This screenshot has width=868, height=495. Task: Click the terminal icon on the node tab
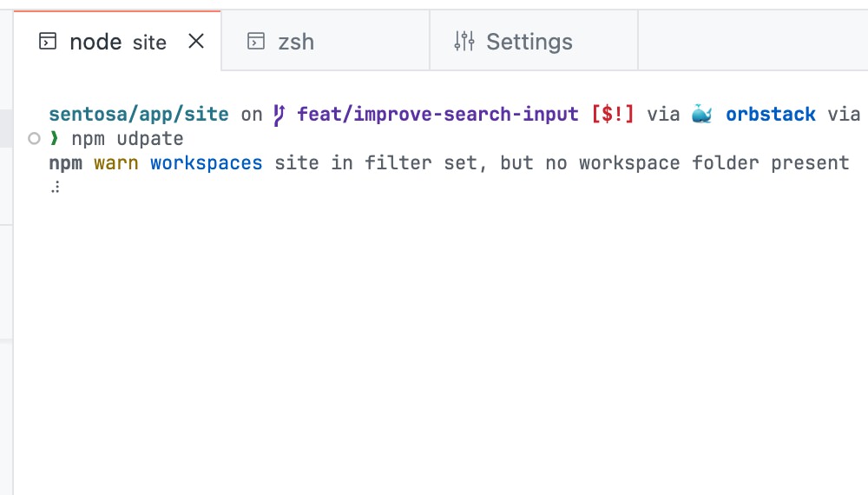49,42
